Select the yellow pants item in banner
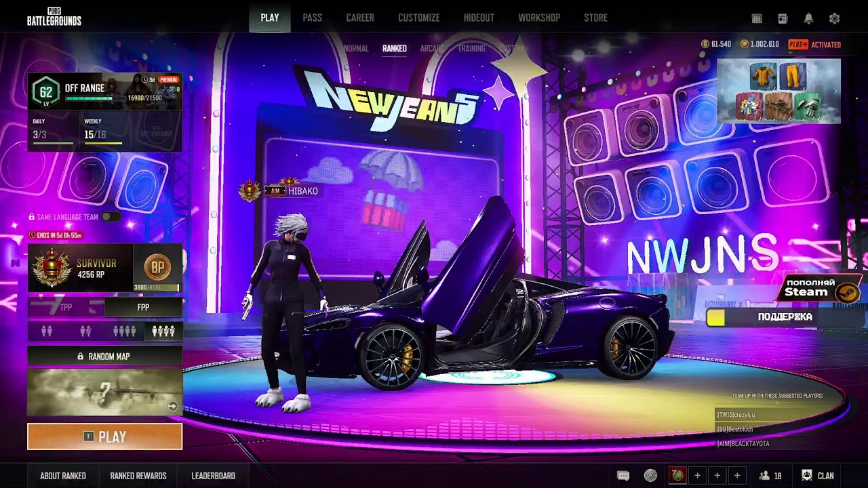This screenshot has width=868, height=488. 793,76
